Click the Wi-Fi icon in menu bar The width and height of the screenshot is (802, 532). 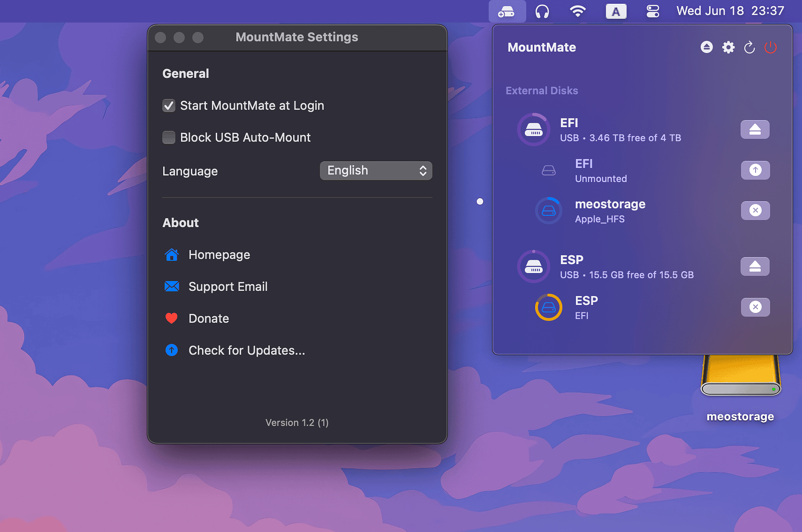click(577, 11)
